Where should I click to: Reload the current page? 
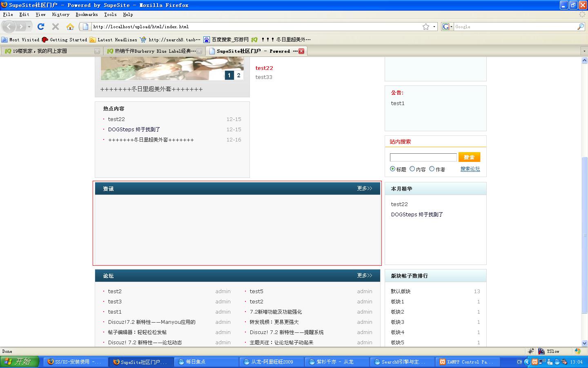point(41,27)
